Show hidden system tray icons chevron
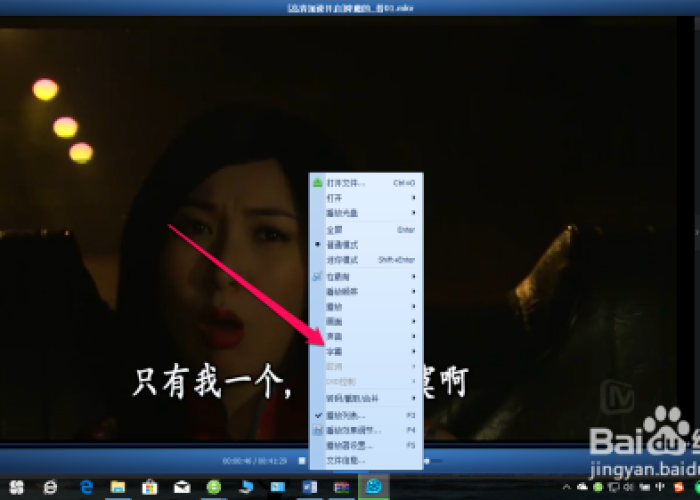Image resolution: width=700 pixels, height=500 pixels. [x=567, y=487]
